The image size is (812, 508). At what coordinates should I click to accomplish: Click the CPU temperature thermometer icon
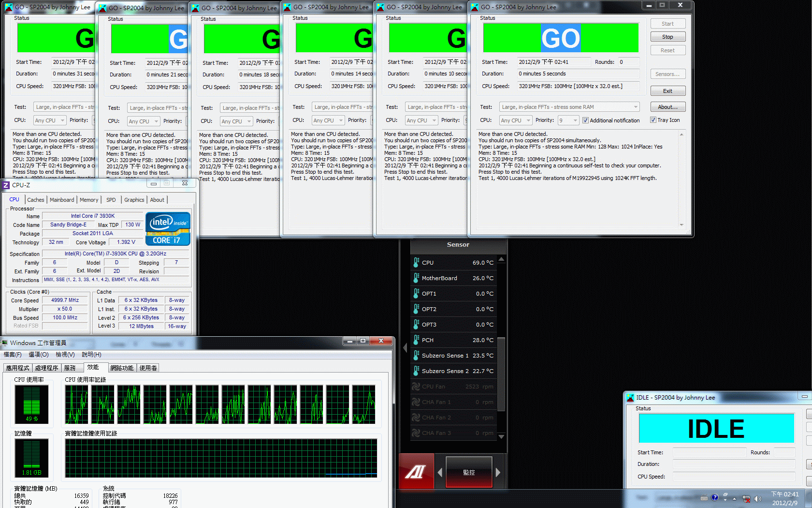pyautogui.click(x=416, y=262)
